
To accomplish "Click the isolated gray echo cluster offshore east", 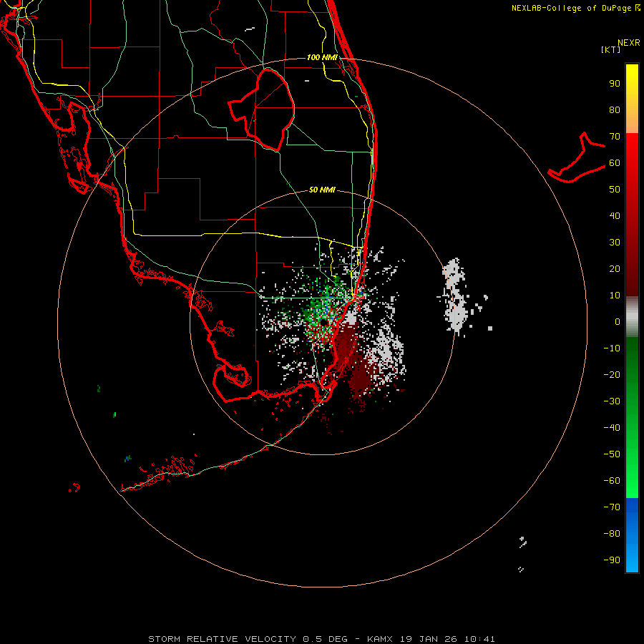I will pyautogui.click(x=456, y=296).
